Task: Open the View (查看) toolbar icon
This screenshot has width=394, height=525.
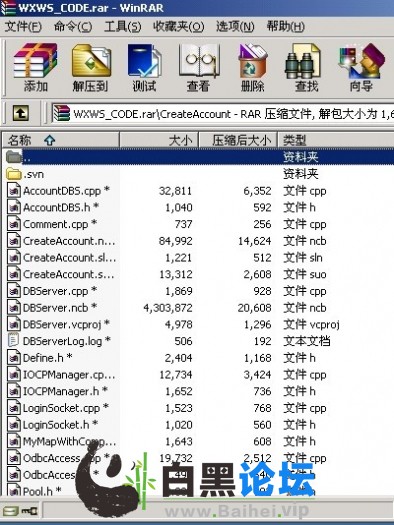Action: tap(199, 68)
